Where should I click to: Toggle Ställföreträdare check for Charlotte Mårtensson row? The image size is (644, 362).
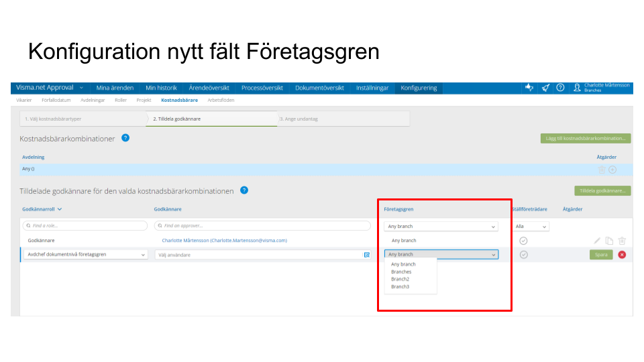coord(523,241)
